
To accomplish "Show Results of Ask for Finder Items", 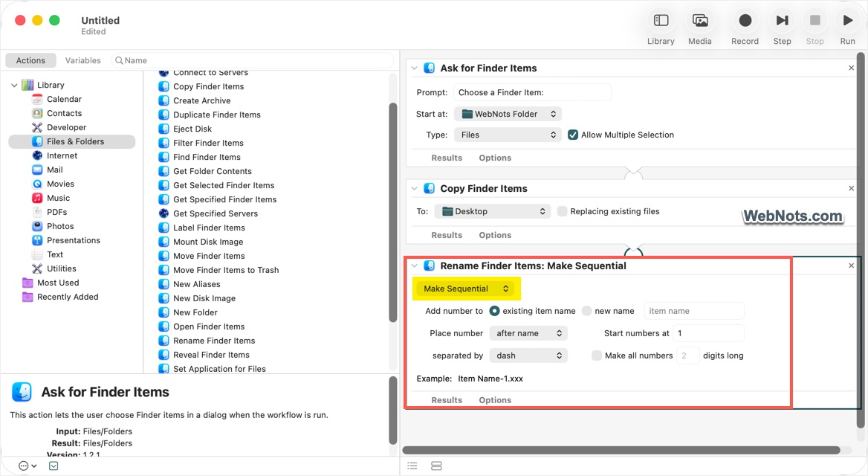I will click(x=447, y=158).
